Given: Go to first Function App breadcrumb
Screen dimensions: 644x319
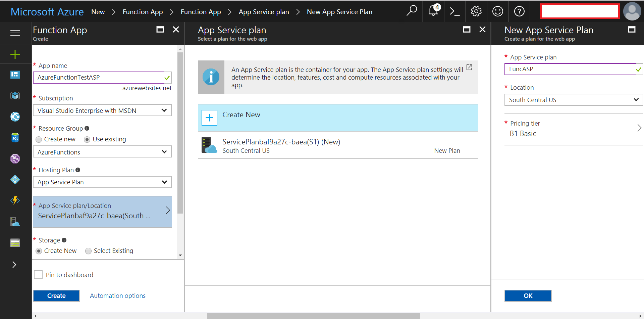Looking at the screenshot, I should click(143, 12).
